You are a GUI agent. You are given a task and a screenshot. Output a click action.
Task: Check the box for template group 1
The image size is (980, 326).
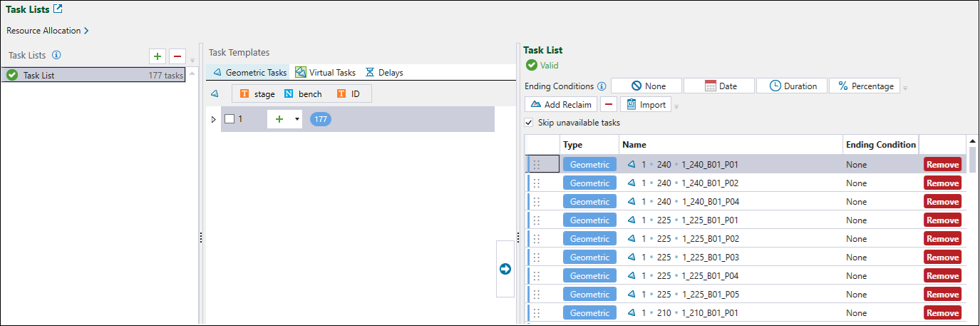(229, 119)
